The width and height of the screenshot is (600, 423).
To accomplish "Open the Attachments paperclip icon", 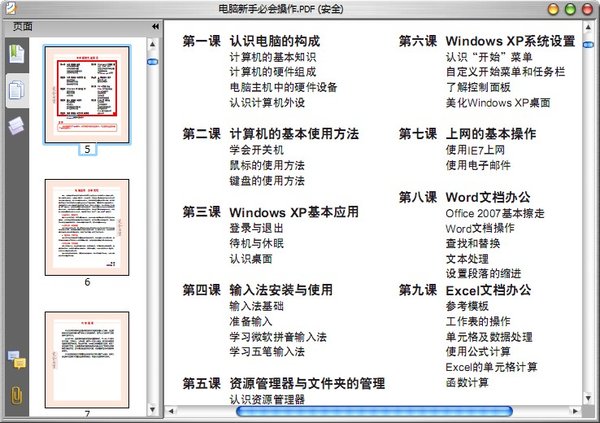I will tap(16, 396).
